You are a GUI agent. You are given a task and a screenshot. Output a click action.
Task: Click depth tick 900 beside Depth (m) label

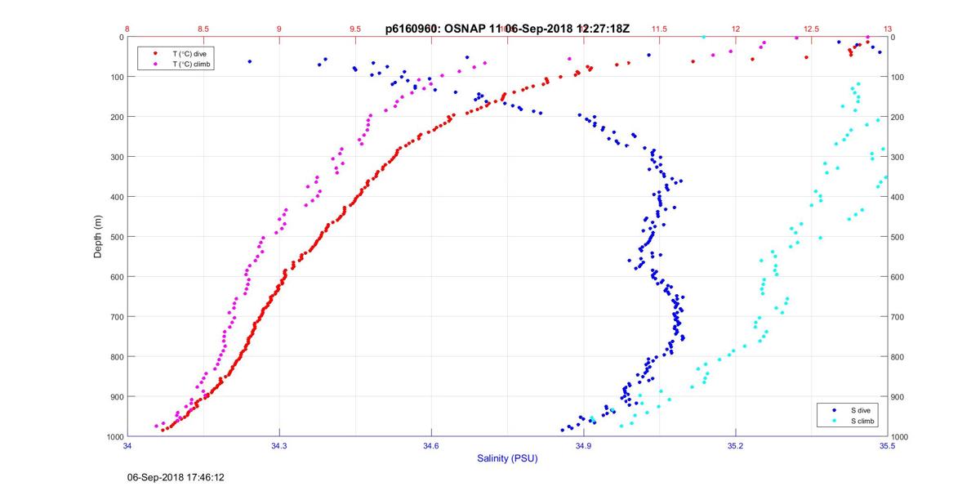[x=117, y=397]
